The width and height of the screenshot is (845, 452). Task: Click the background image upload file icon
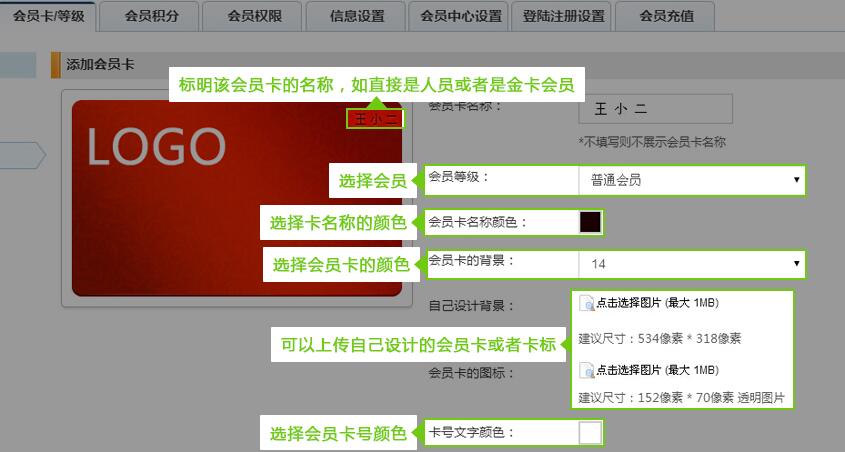tap(587, 304)
